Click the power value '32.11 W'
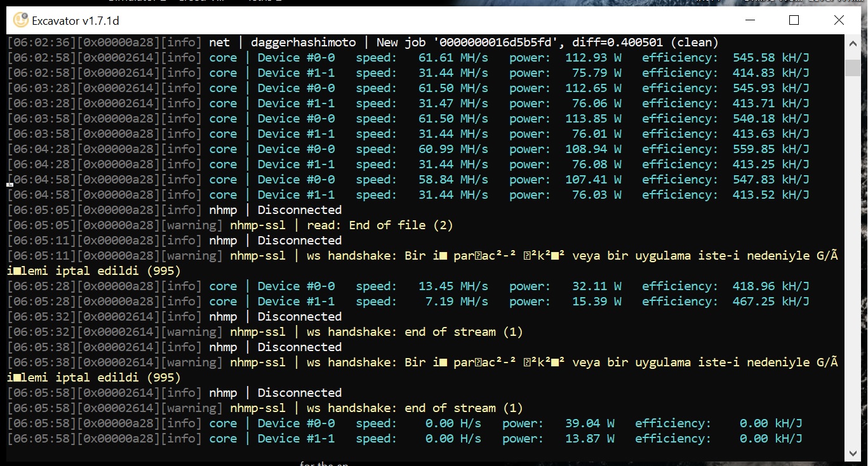 pos(597,286)
